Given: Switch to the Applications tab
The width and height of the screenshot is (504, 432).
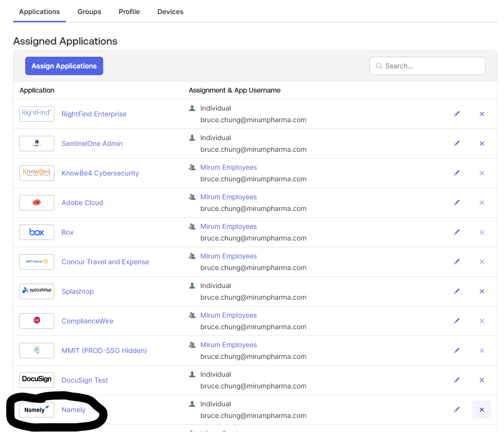Looking at the screenshot, I should 39,12.
